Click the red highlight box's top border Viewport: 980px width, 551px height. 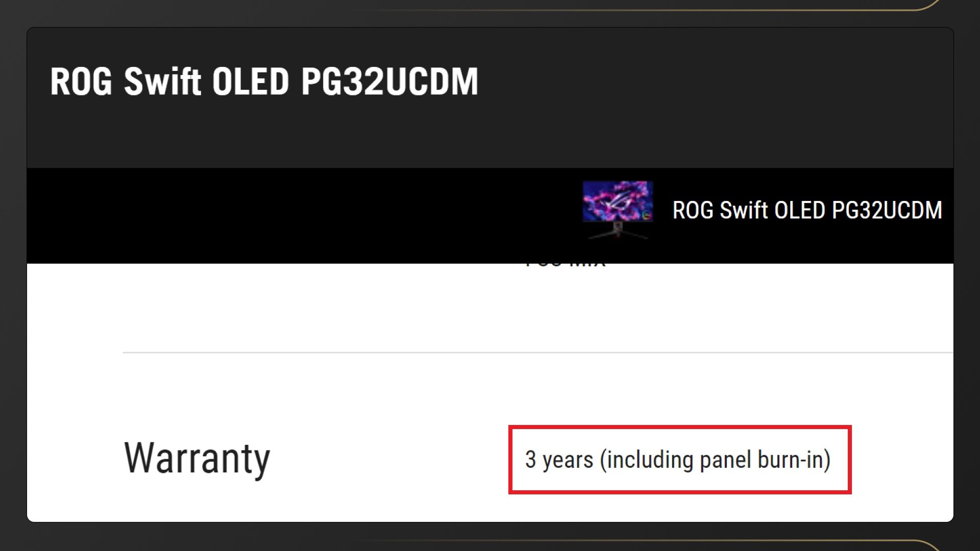pos(679,427)
